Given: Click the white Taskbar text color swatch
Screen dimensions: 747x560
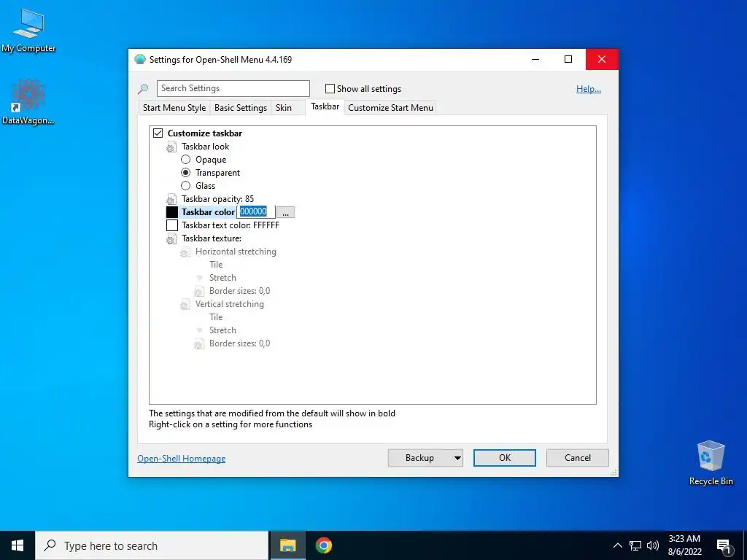Looking at the screenshot, I should [172, 225].
